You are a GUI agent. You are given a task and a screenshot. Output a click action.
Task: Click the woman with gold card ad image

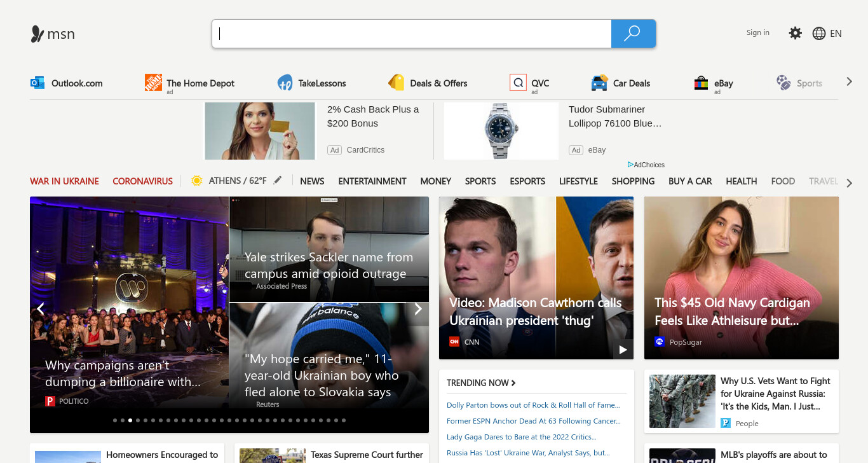pyautogui.click(x=260, y=131)
